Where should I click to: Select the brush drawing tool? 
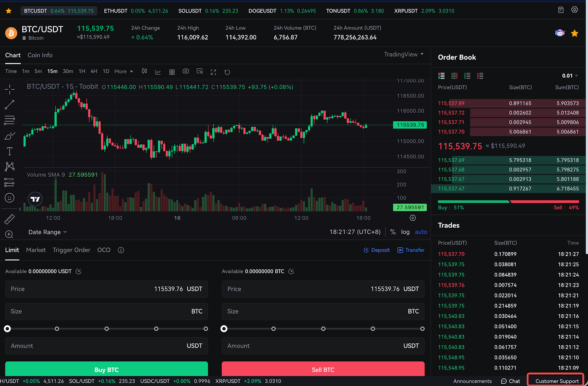[10, 136]
